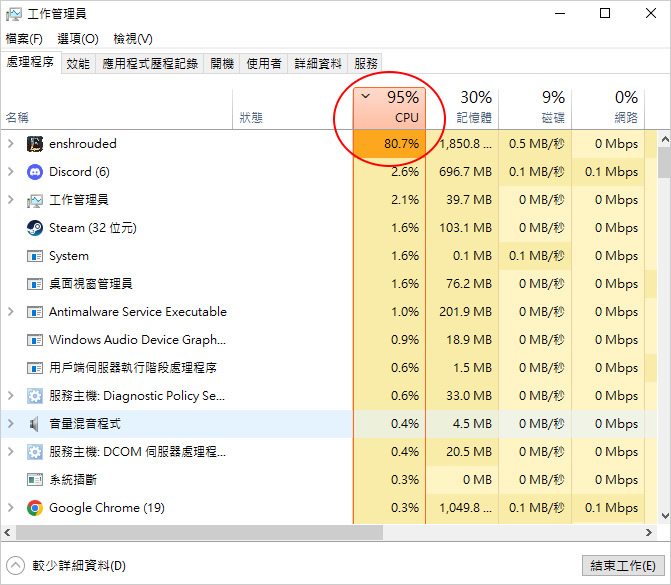
Task: Click the 結束工作(E) button
Action: coord(623,566)
